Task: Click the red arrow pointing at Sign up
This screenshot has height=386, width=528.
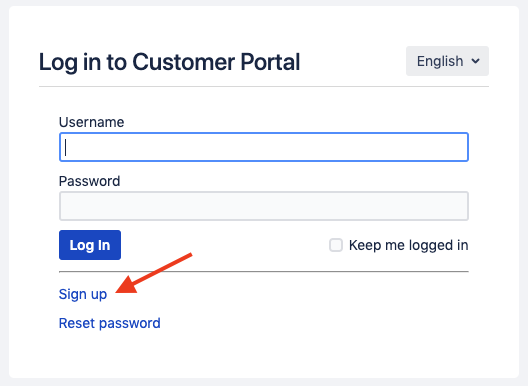Action: [154, 273]
